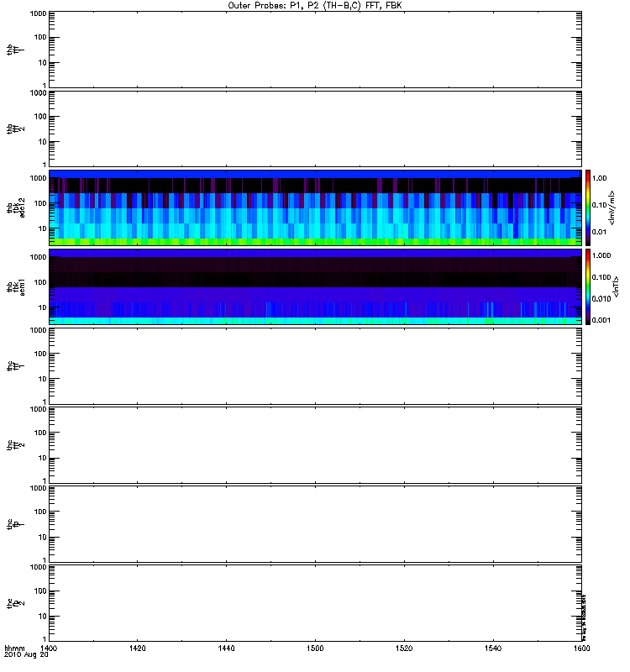The height and width of the screenshot is (672, 630).
Task: Click the 1 tick of thc ffp 2 panel
Action: click(45, 639)
